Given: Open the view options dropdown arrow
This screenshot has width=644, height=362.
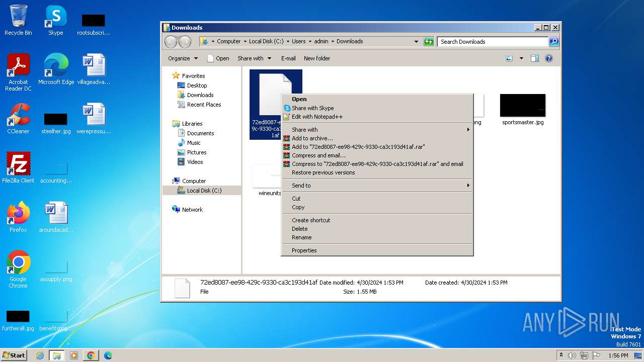Looking at the screenshot, I should coord(521,58).
